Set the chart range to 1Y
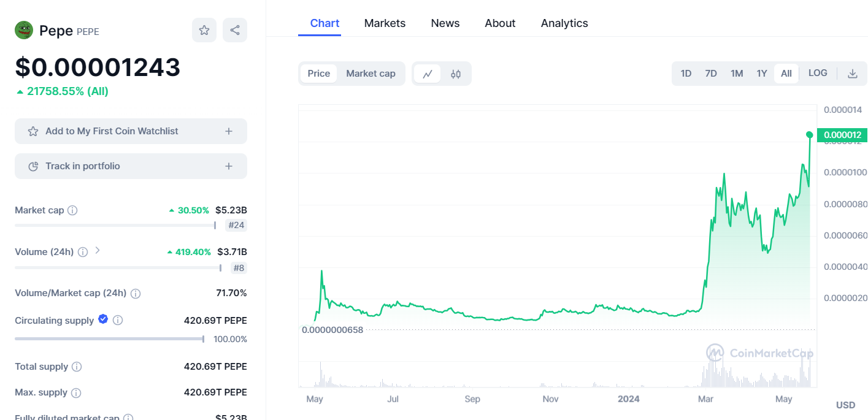Image resolution: width=868 pixels, height=420 pixels. tap(762, 74)
